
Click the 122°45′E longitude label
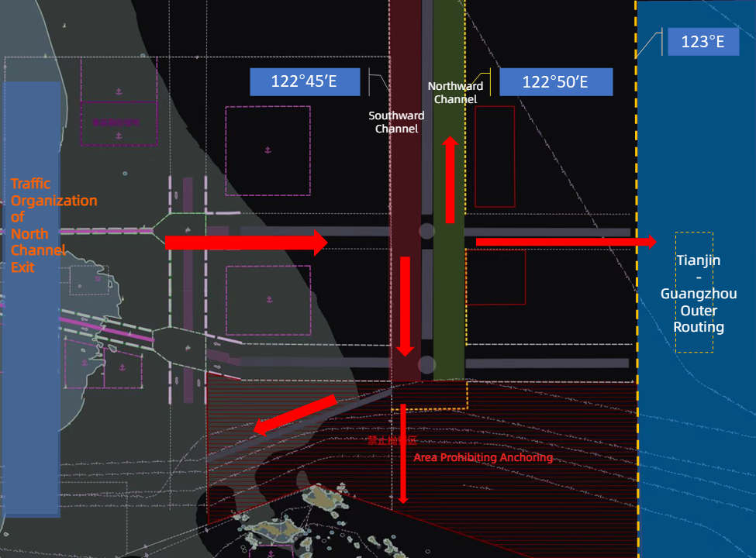(305, 81)
